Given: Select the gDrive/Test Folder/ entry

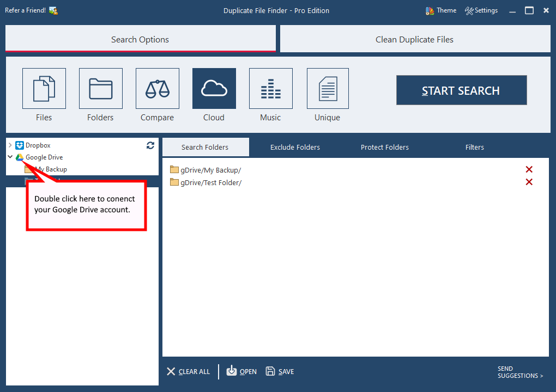Looking at the screenshot, I should point(211,182).
